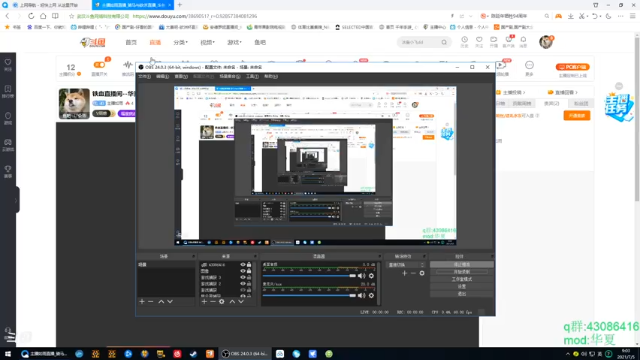The height and width of the screenshot is (360, 640).
Task: Add a new source with the plus icon
Action: 204,302
